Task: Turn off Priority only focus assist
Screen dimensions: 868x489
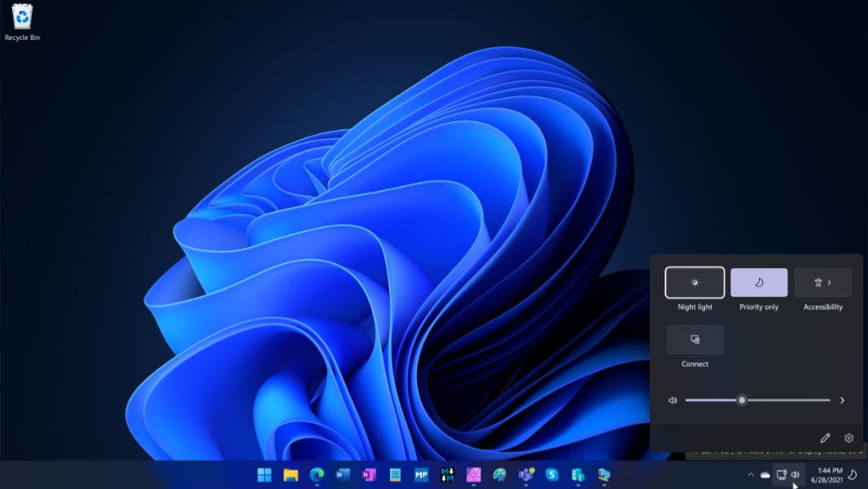Action: pos(759,283)
